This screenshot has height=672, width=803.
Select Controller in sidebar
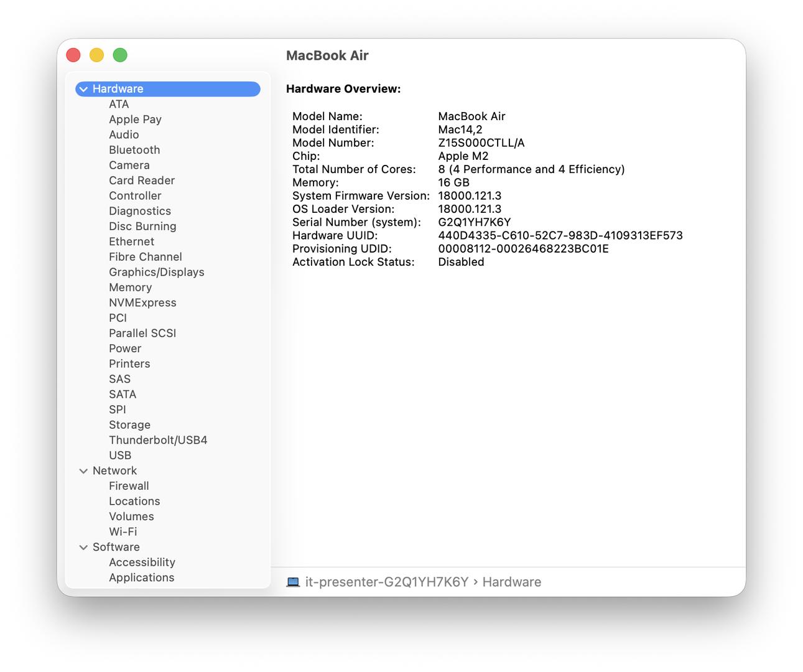click(135, 196)
